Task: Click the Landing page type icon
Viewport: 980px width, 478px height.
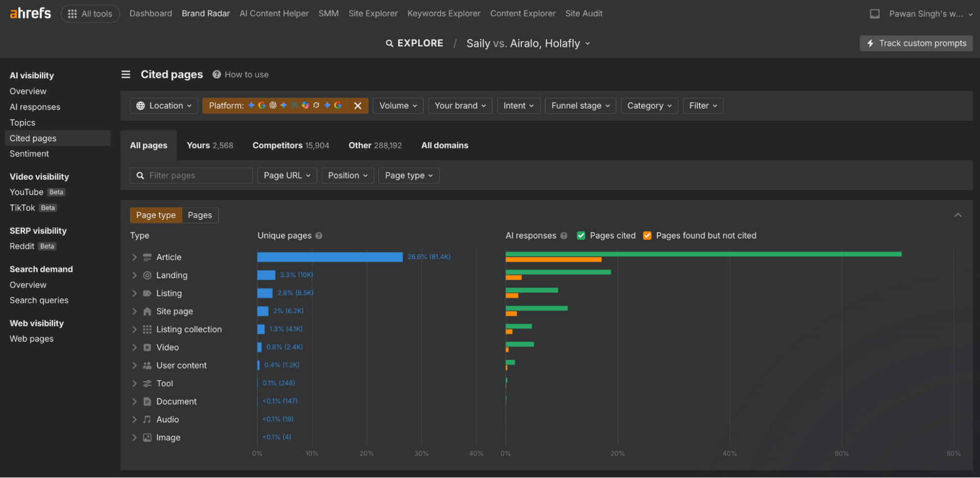Action: click(x=147, y=275)
